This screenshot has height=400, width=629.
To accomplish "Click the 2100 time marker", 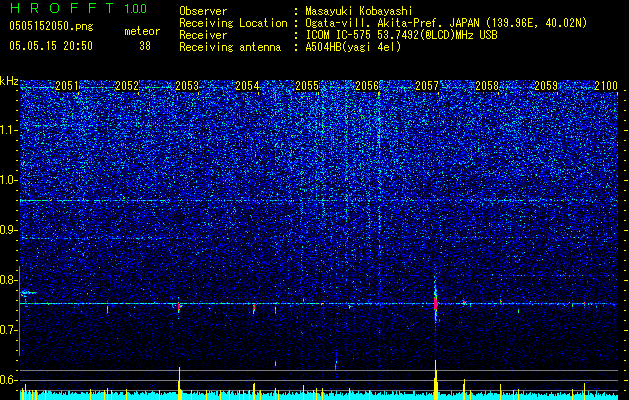I will [x=606, y=86].
